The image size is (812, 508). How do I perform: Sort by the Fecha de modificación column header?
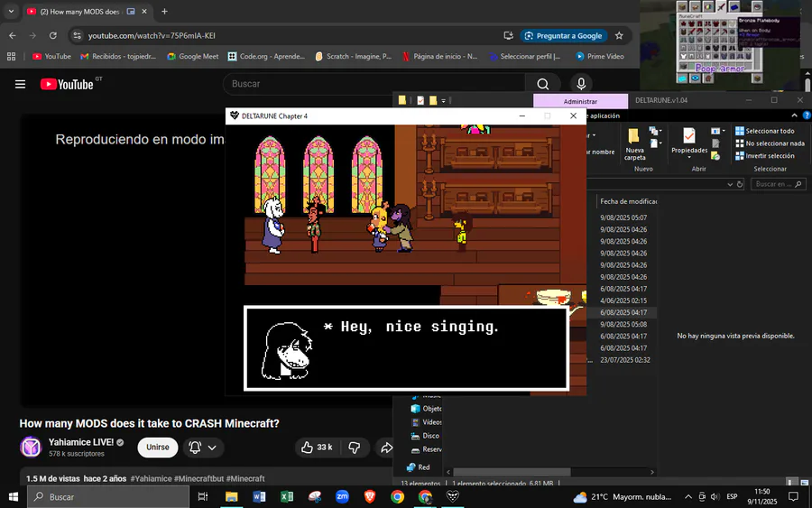click(628, 201)
